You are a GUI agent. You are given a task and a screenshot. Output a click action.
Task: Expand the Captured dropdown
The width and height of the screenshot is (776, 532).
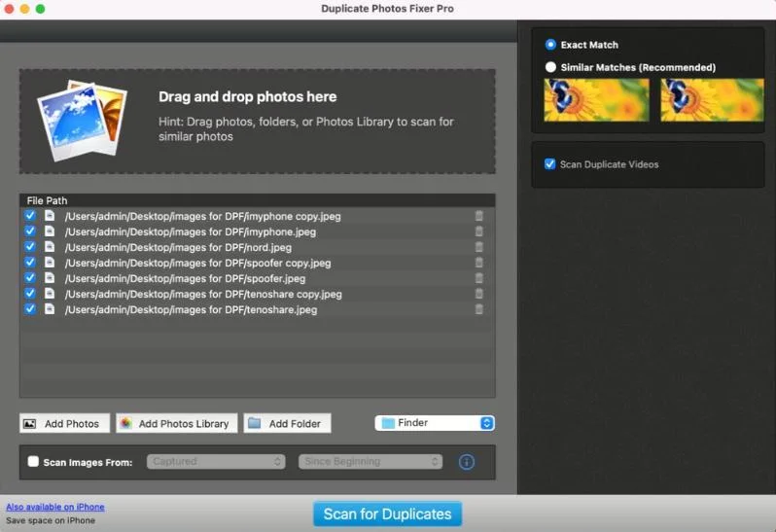216,462
